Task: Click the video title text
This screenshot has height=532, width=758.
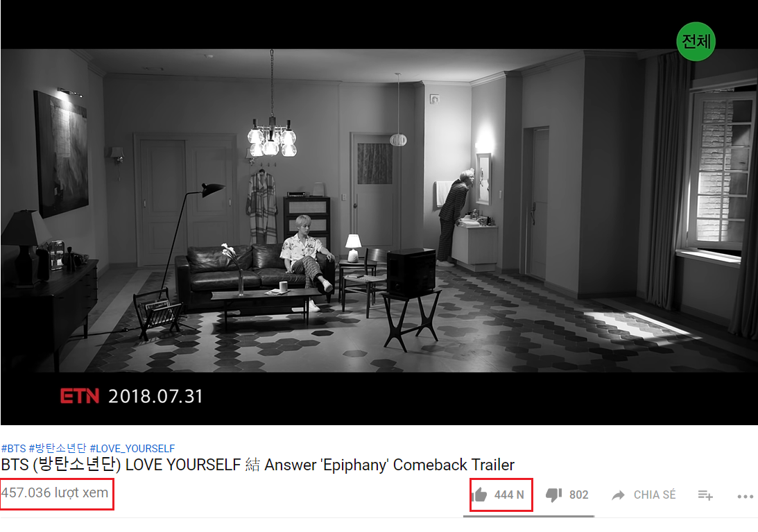Action: pos(258,465)
